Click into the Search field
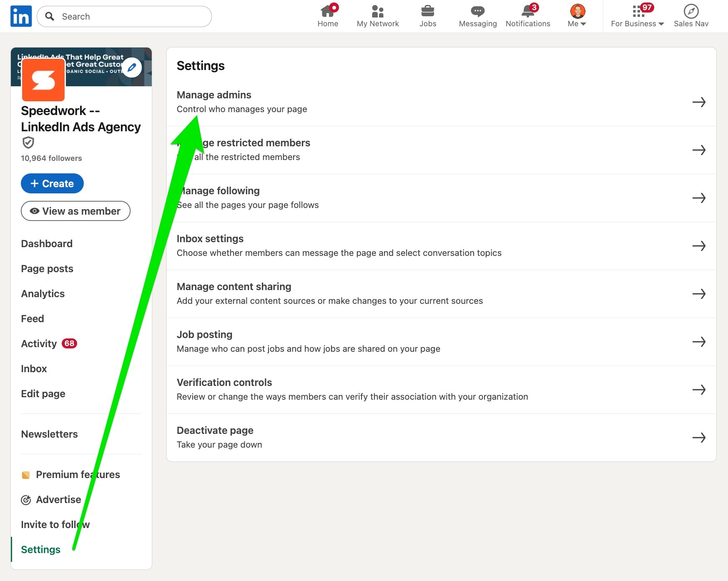Viewport: 728px width, 581px height. [x=124, y=16]
